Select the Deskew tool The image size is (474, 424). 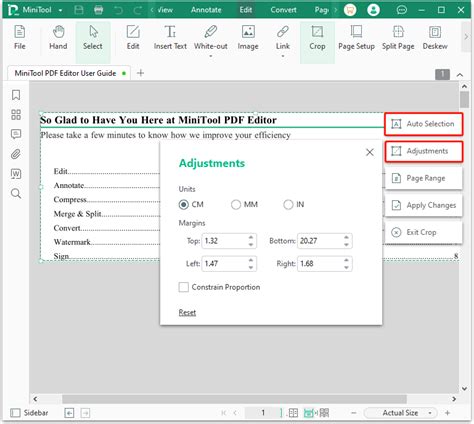click(435, 37)
